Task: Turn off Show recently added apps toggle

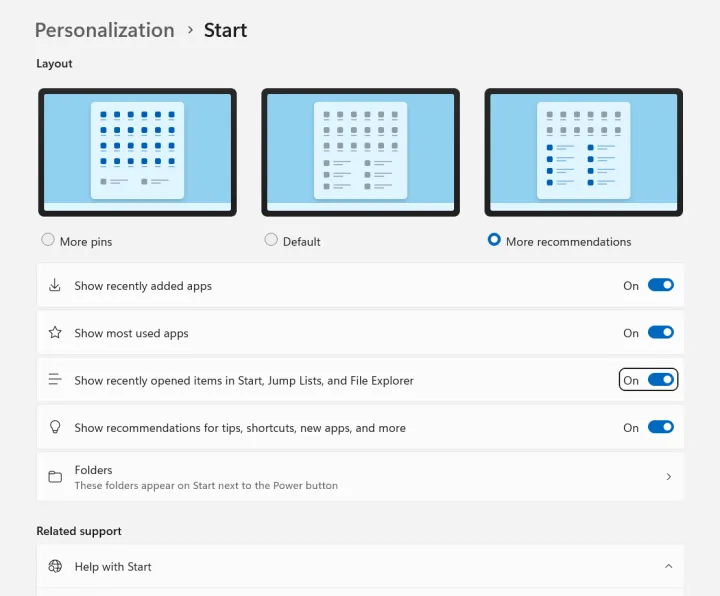Action: click(660, 286)
